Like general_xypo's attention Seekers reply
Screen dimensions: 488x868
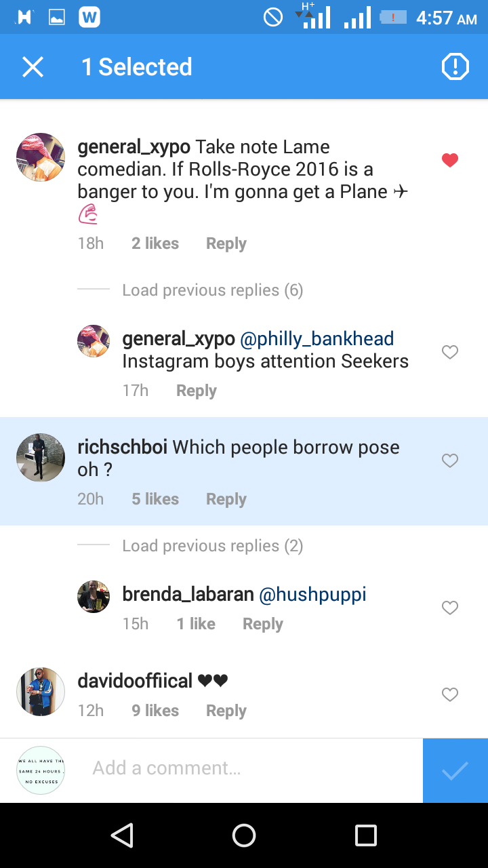[x=450, y=352]
